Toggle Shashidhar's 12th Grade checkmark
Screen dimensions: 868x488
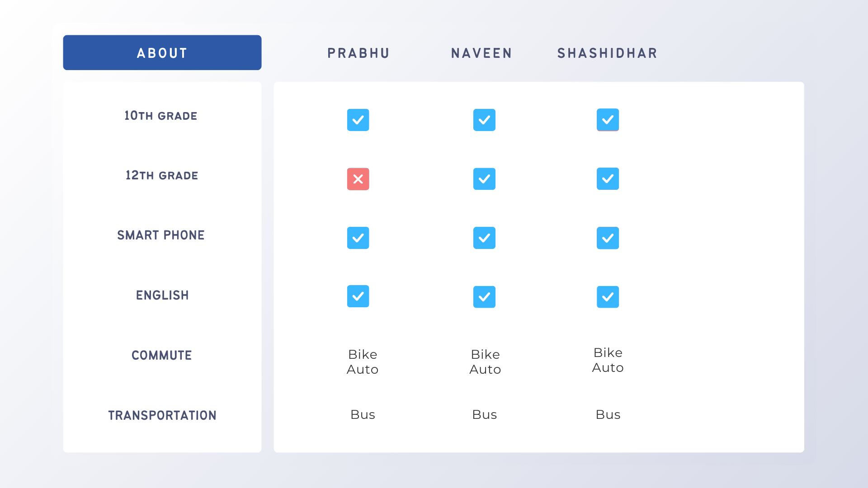coord(608,179)
